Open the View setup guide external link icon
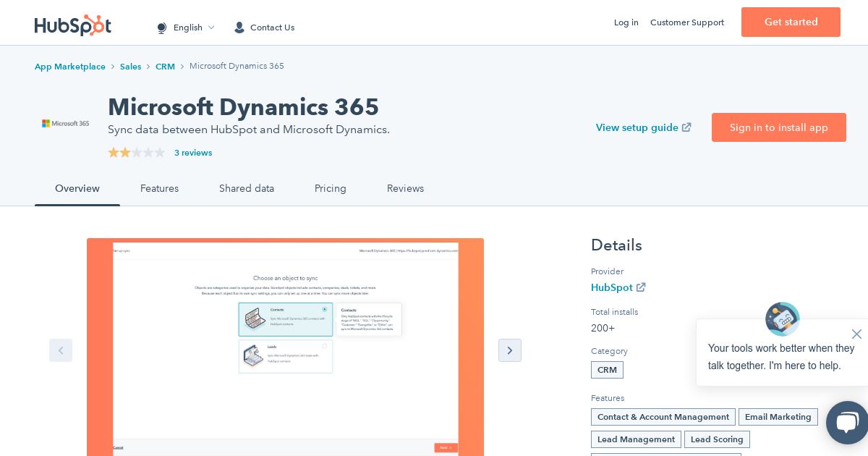 pyautogui.click(x=686, y=127)
